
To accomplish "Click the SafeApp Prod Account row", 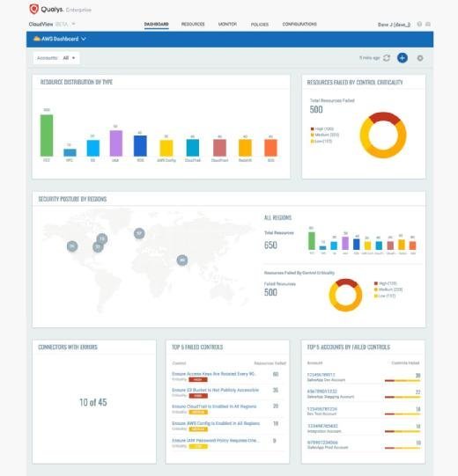I will [364, 444].
